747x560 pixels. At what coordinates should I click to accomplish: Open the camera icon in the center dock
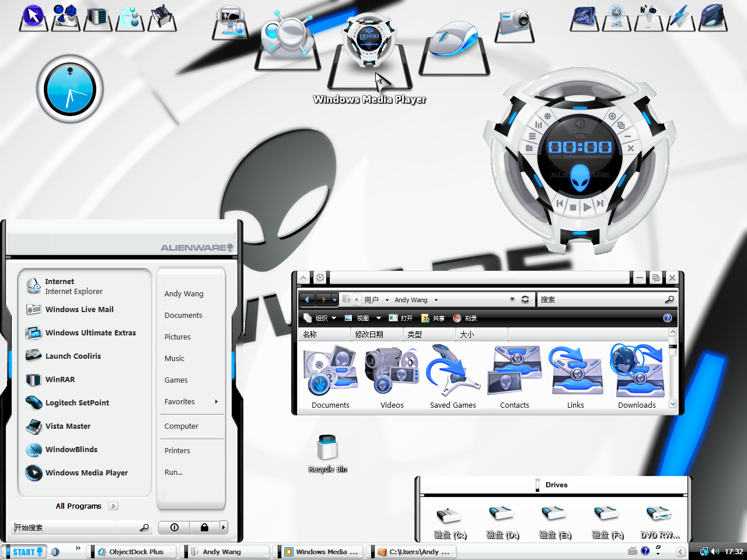click(514, 24)
